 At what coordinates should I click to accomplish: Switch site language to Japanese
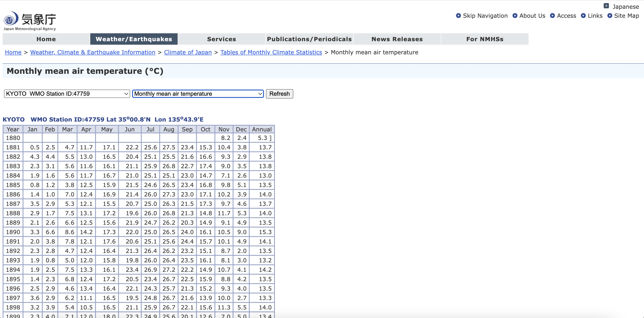626,7
